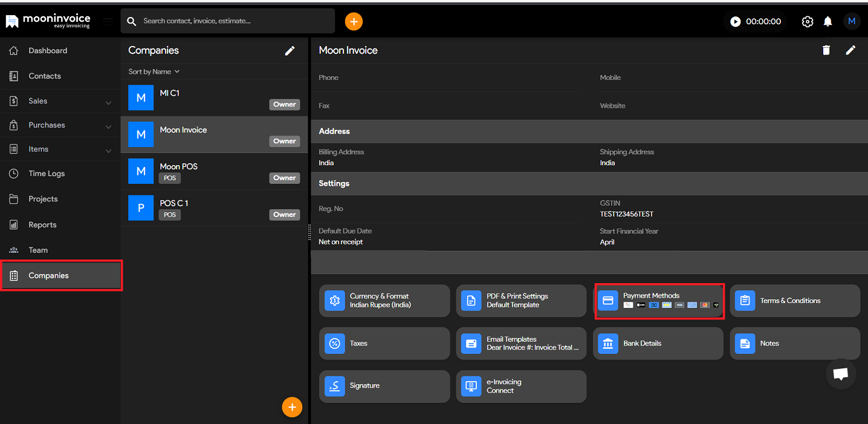Open e-Invoicing Connect card

[x=521, y=386]
